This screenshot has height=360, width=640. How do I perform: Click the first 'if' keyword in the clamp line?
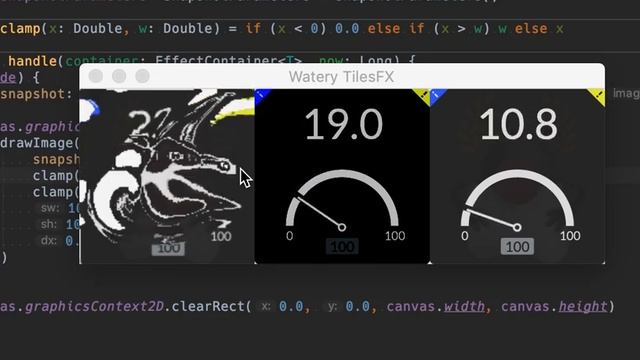click(x=253, y=29)
